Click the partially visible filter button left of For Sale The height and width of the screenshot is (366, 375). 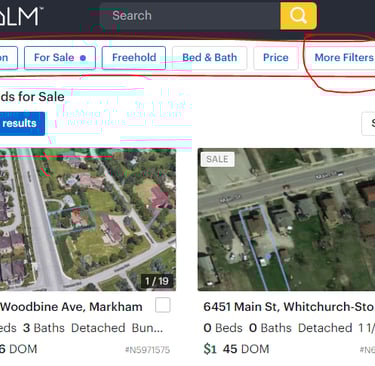[x=8, y=58]
